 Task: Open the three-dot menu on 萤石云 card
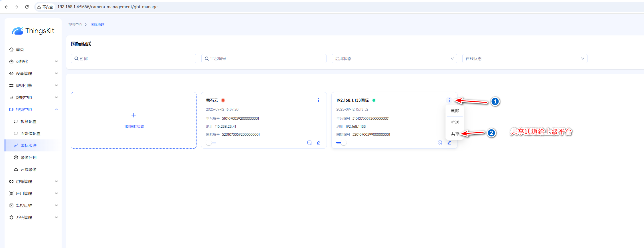(x=319, y=100)
